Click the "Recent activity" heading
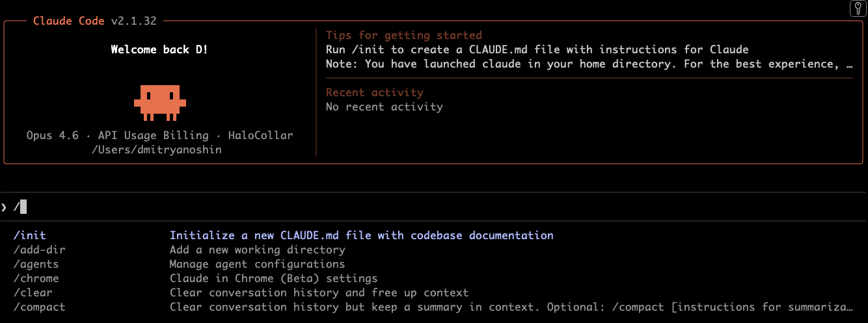Viewport: 868px width, 323px height. point(374,92)
